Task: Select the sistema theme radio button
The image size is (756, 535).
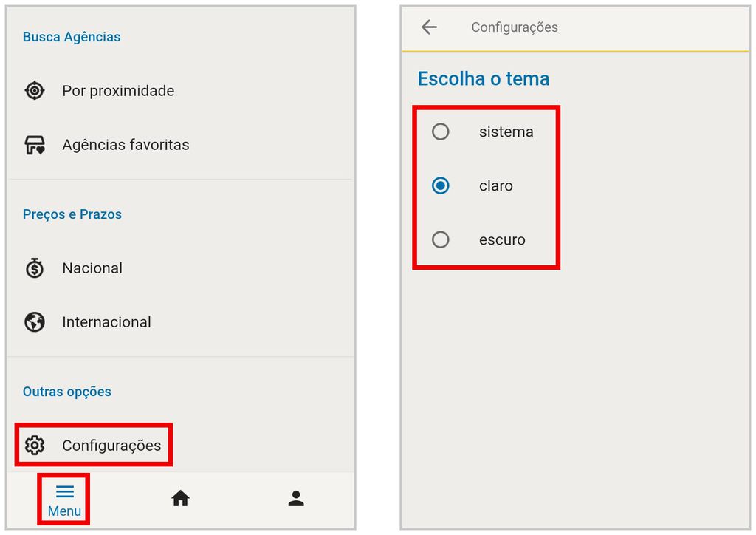Action: [x=441, y=132]
